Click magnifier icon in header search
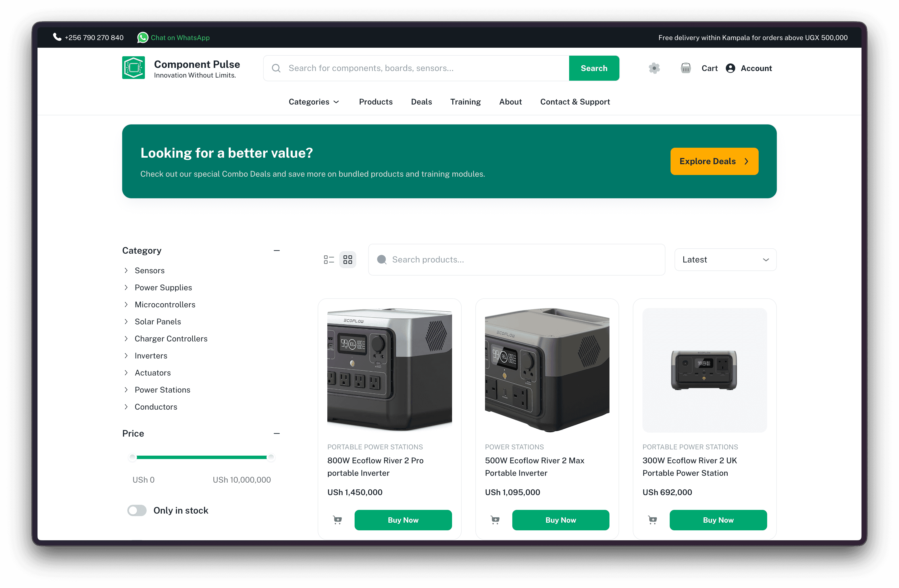This screenshot has height=588, width=899. point(276,68)
